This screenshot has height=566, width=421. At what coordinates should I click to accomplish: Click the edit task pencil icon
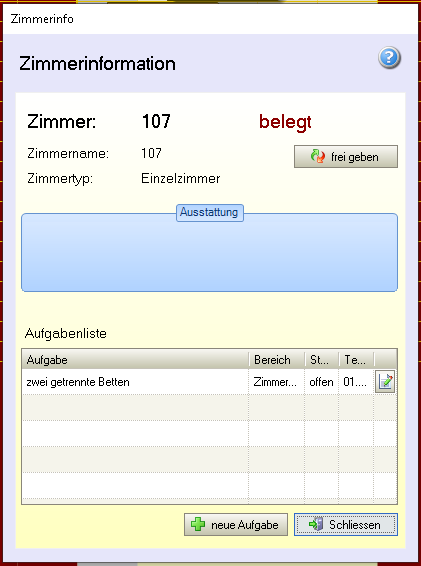[x=385, y=382]
